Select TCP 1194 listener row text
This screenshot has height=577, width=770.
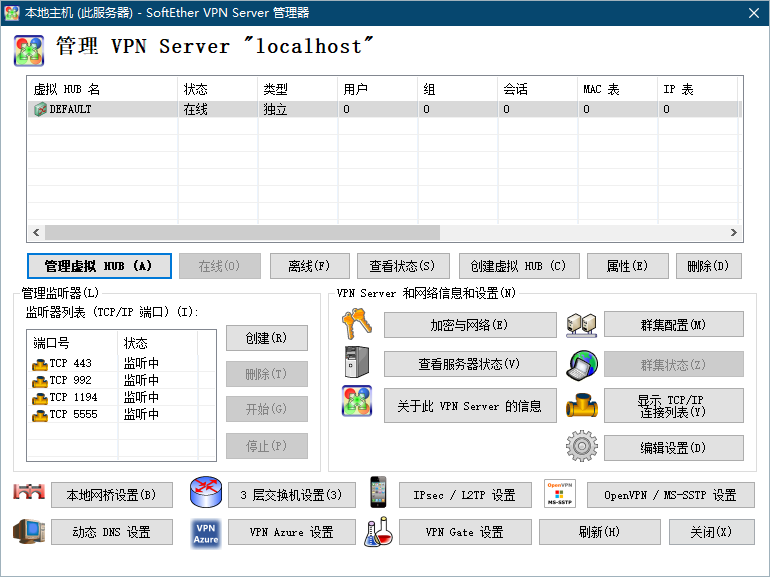click(x=73, y=397)
